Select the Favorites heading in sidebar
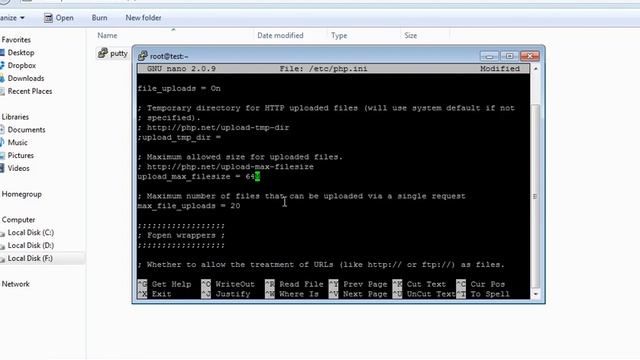Viewport: 640px width, 360px height. click(x=16, y=40)
